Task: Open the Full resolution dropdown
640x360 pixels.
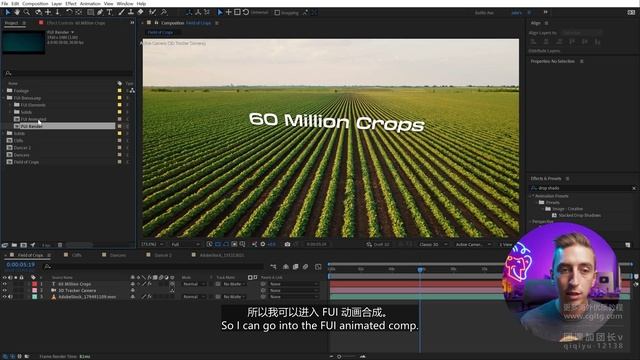Action: tap(186, 244)
